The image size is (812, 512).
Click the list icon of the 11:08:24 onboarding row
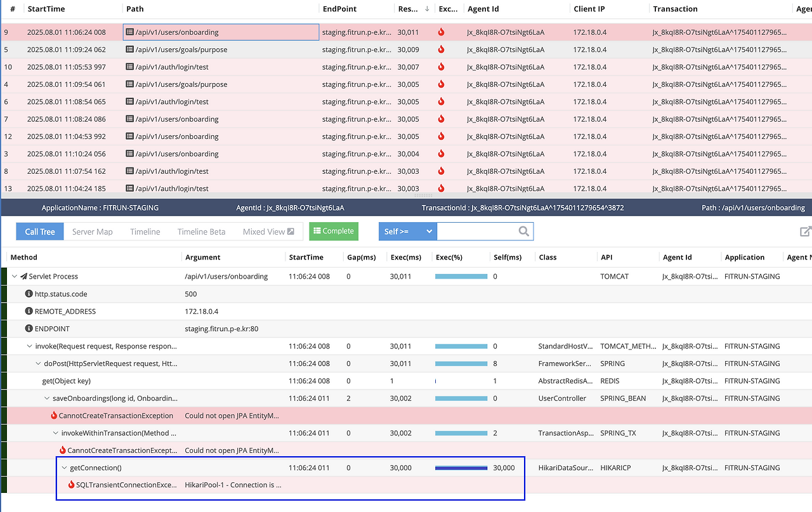pyautogui.click(x=129, y=119)
